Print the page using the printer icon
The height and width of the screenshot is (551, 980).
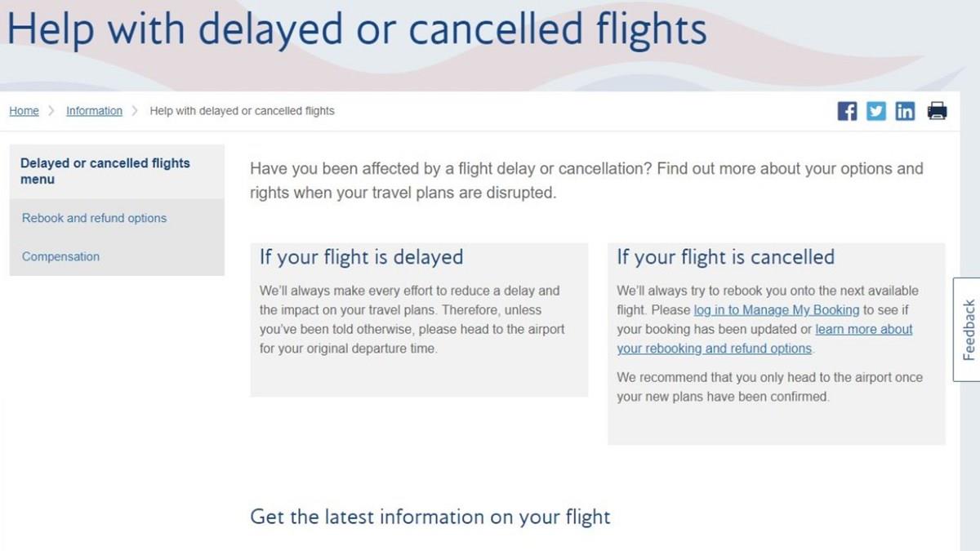tap(937, 111)
